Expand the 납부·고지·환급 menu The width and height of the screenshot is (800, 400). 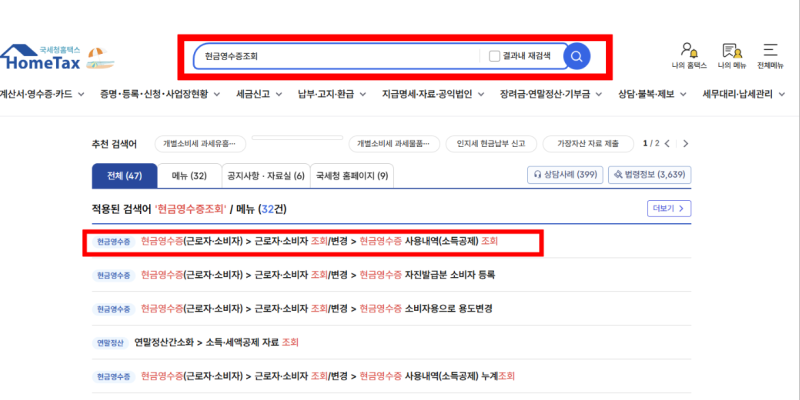coord(332,94)
